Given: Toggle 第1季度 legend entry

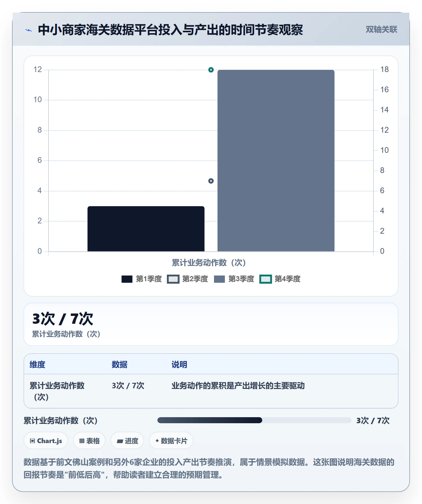Looking at the screenshot, I should [142, 279].
